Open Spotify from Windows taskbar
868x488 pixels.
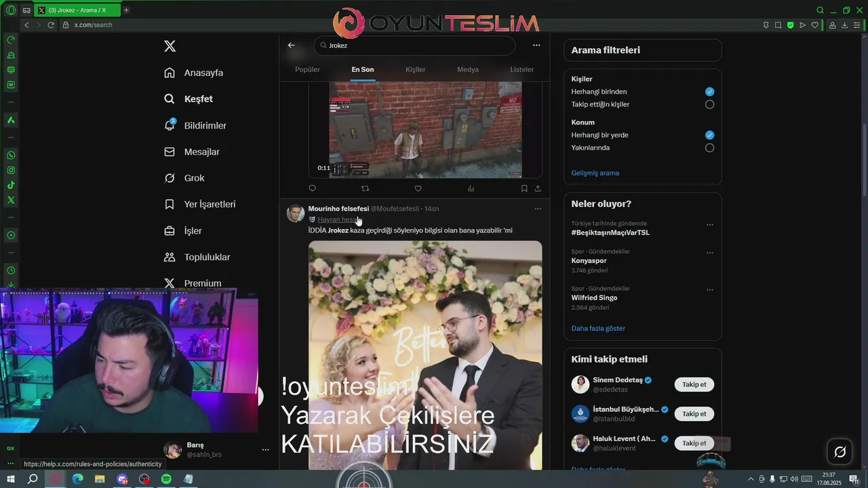click(166, 479)
